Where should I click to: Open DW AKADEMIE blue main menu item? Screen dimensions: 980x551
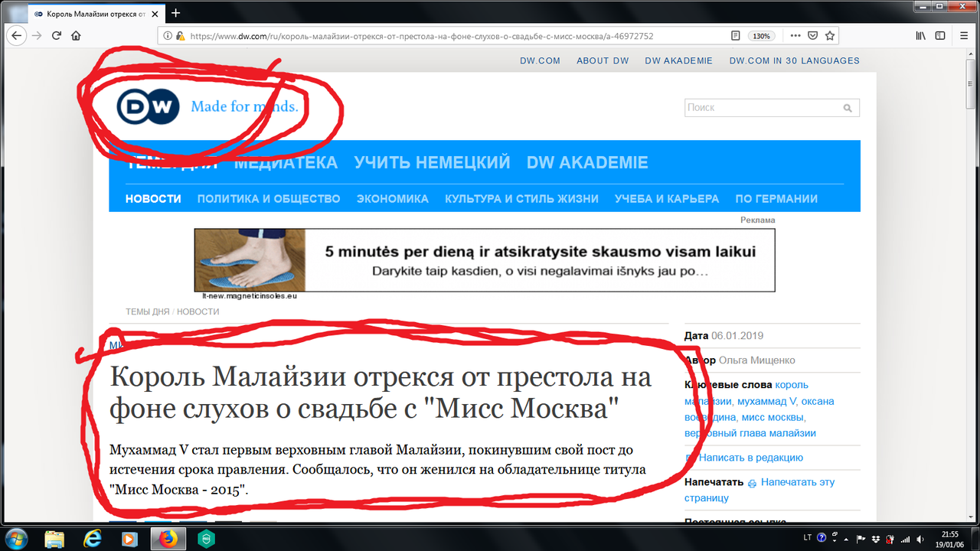point(587,162)
